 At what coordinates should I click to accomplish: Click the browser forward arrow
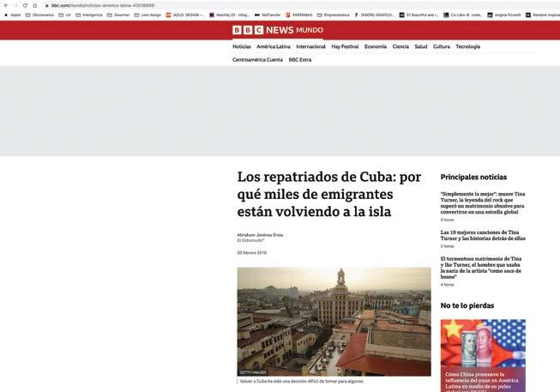pyautogui.click(x=15, y=5)
